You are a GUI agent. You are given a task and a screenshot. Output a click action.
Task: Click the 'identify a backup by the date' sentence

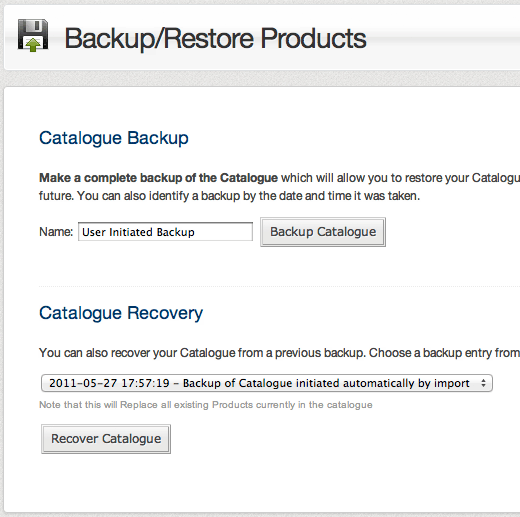(x=248, y=196)
